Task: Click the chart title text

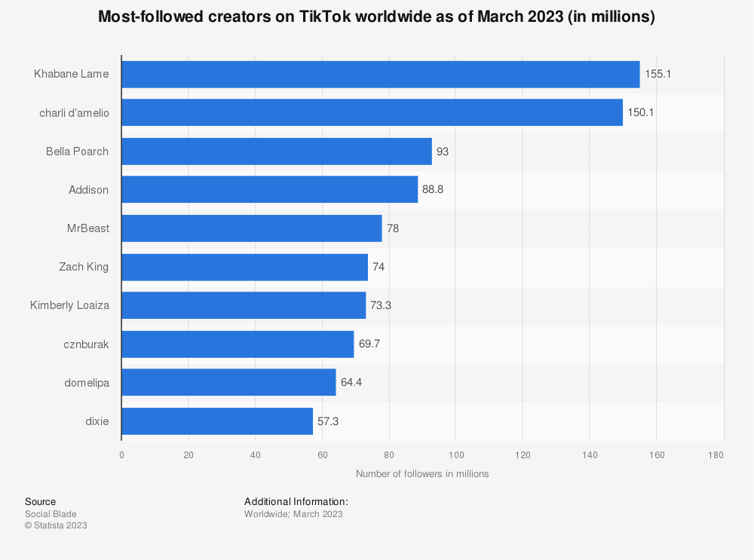Action: 376,17
